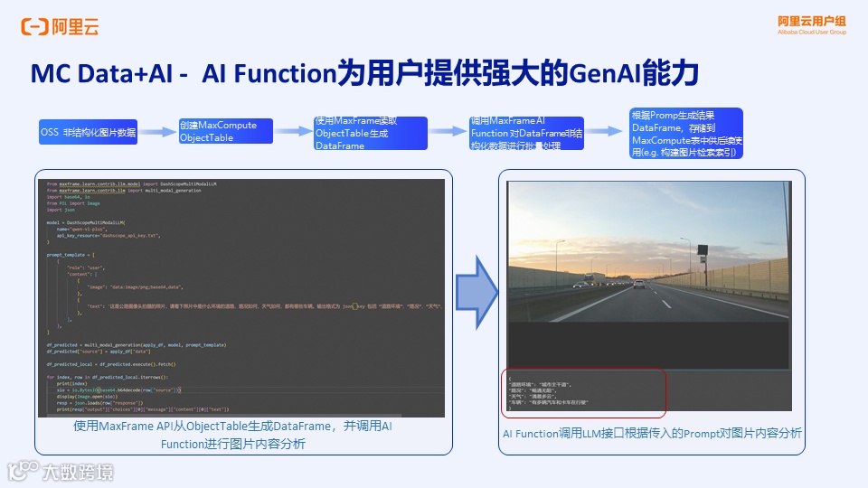Click the large blue arrow between the panels
The height and width of the screenshot is (488, 868).
click(x=476, y=292)
